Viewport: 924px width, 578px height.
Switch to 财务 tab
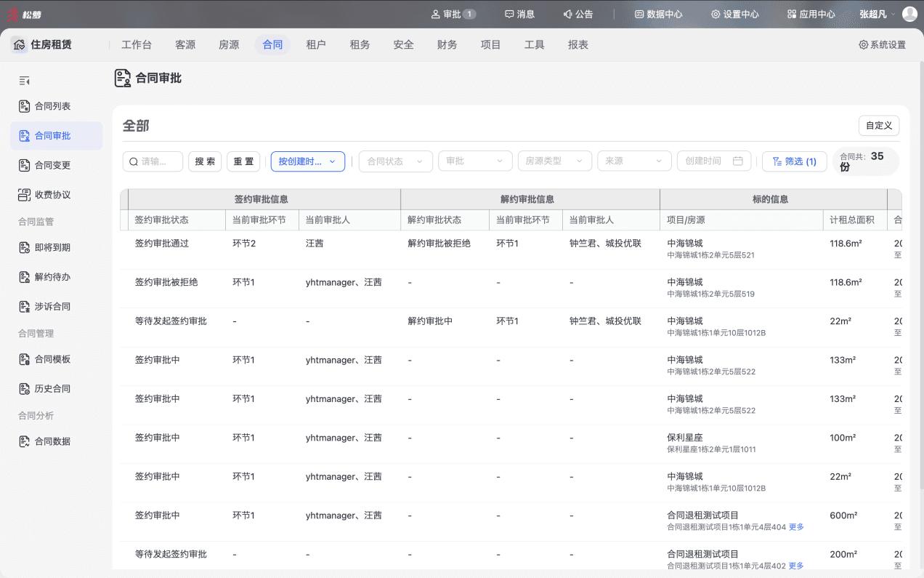click(447, 45)
